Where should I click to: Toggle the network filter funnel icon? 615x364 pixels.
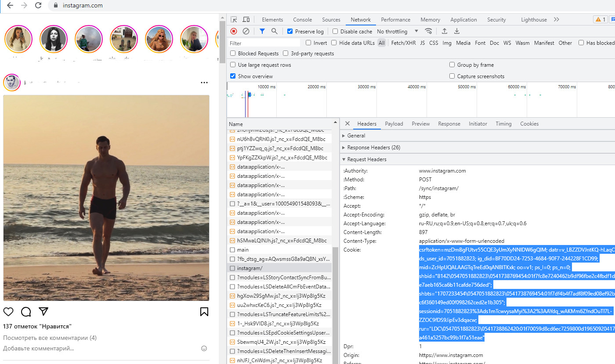262,31
